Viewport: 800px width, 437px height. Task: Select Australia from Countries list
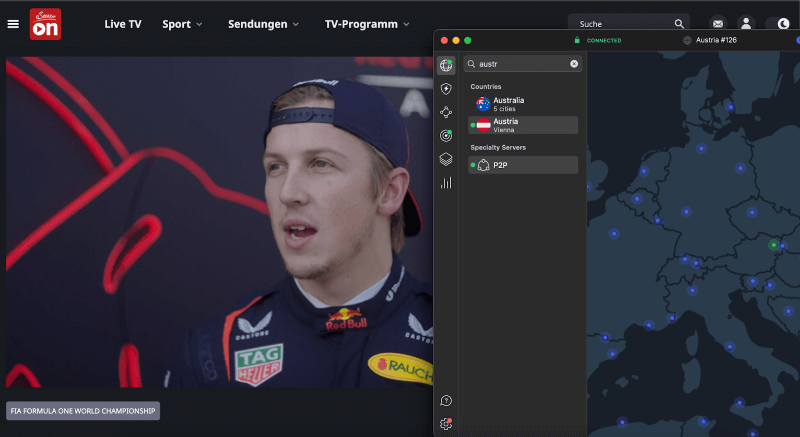523,104
